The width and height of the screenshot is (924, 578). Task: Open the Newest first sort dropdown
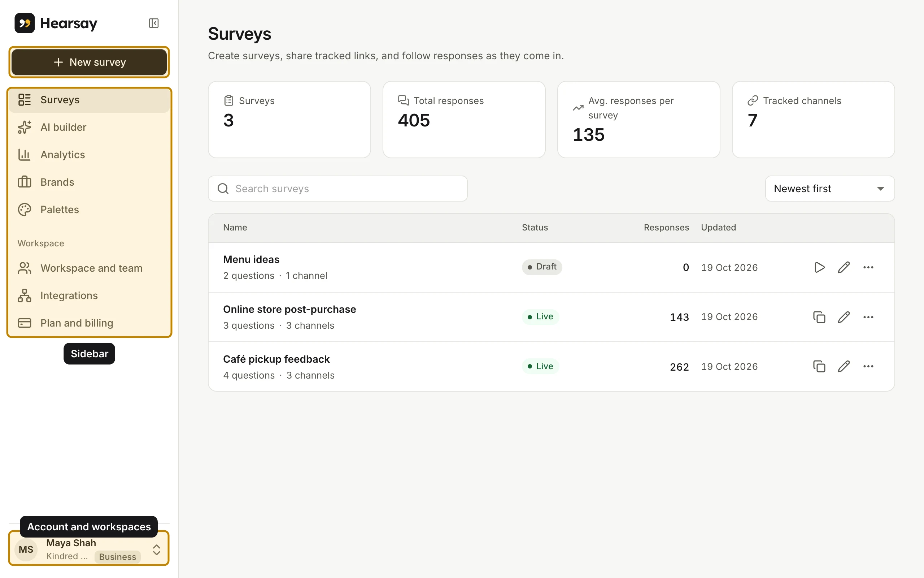coord(830,189)
